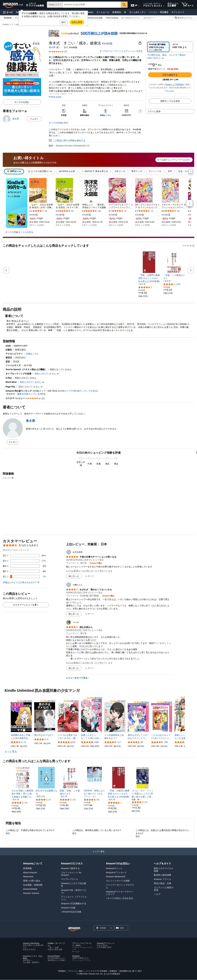
Task: Open the 海洋堂半世紀フィギュア大図鑑 cover thumbnail
Action: [x=91, y=190]
